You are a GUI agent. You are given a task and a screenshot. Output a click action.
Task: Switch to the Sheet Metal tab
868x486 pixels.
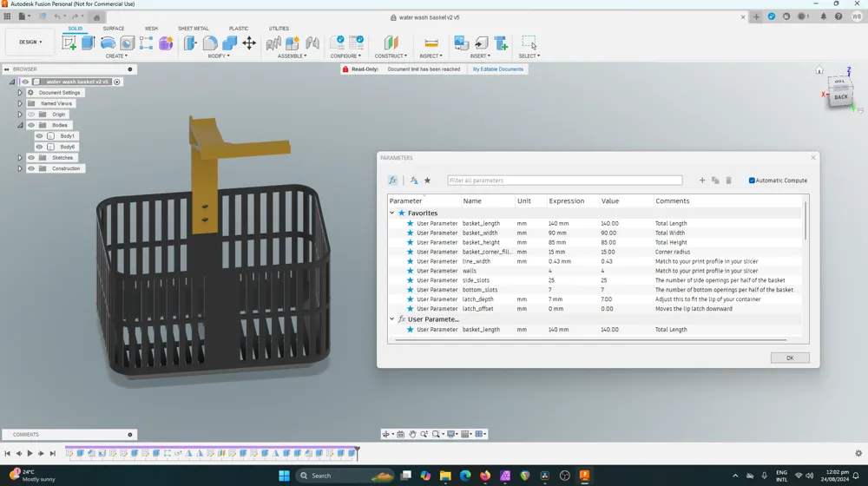[194, 29]
